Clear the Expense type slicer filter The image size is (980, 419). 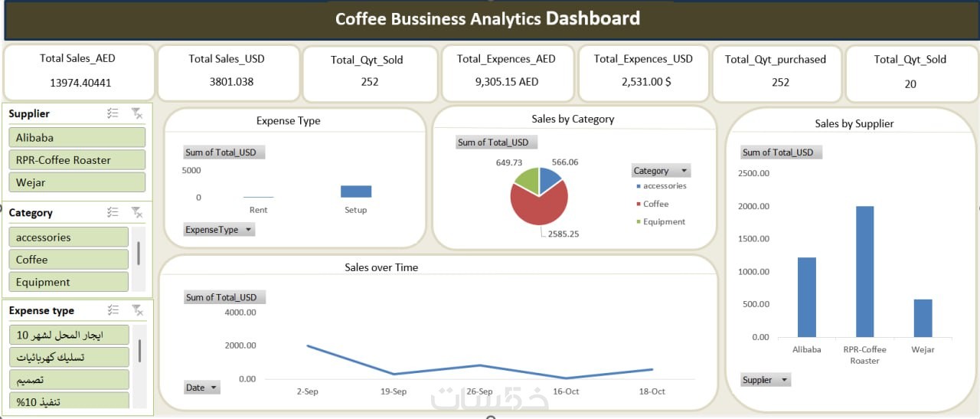[x=137, y=310]
